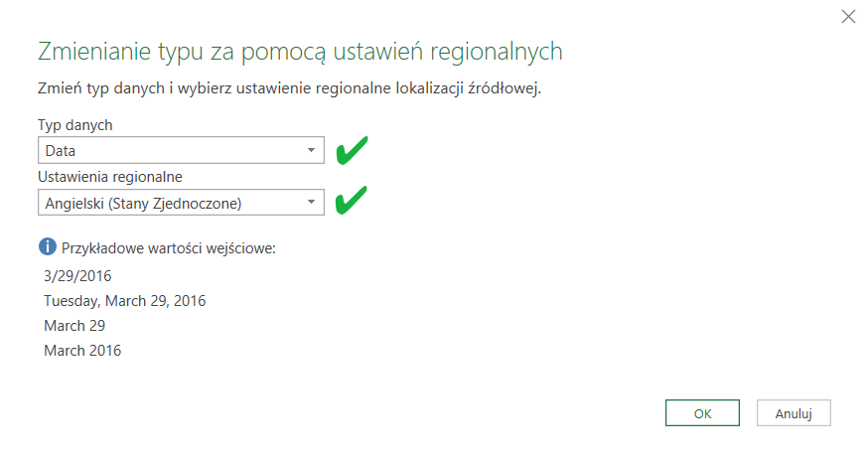The width and height of the screenshot is (868, 463).
Task: Confirm the dialog with OK
Action: (x=702, y=412)
